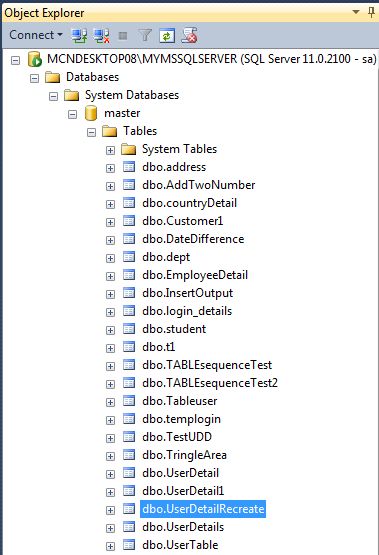The image size is (379, 555).
Task: Collapse the System Databases folder node
Action: (53, 96)
